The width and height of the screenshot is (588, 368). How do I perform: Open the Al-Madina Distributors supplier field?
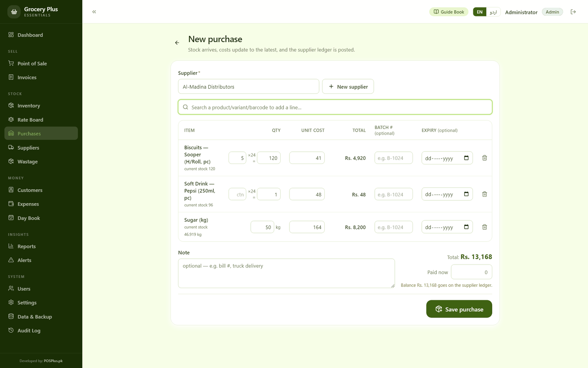249,87
